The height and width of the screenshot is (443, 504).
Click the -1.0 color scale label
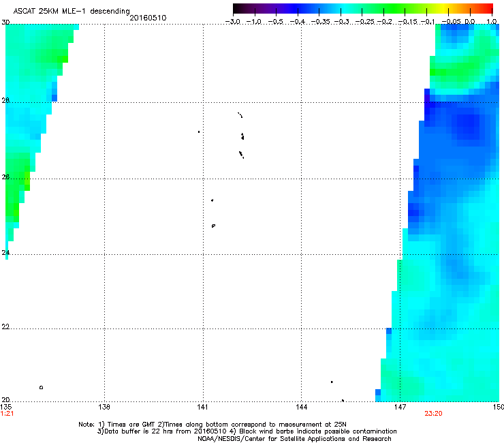pos(254,22)
